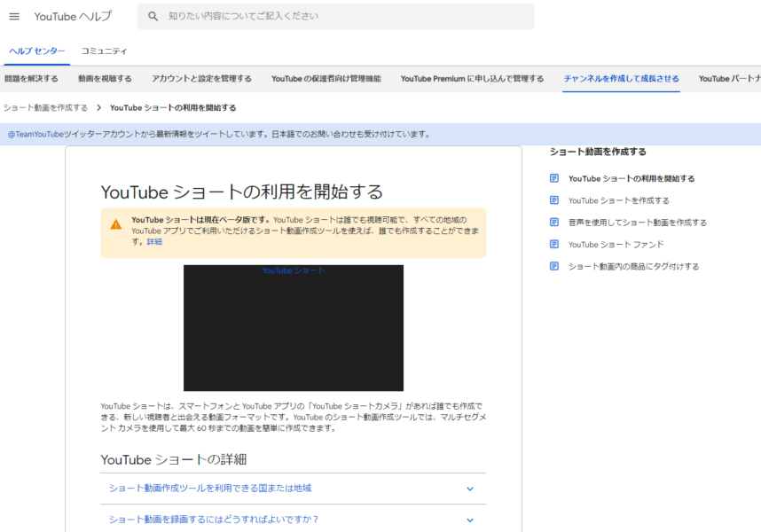Viewport: 761px width, 532px height.
Task: Click article icon beside ショート動画内の商品にタグ付けする
Action: coord(554,266)
